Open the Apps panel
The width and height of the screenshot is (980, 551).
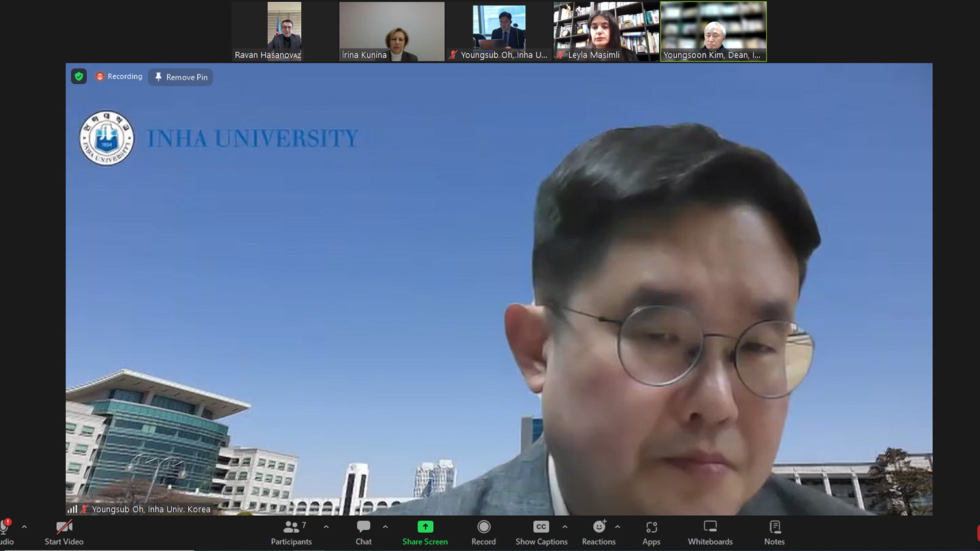[651, 532]
